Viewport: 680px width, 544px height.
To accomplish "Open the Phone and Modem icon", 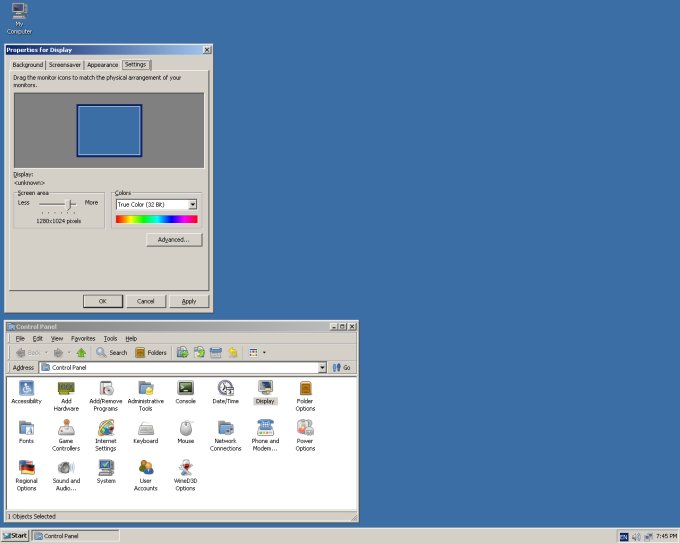I will [265, 436].
